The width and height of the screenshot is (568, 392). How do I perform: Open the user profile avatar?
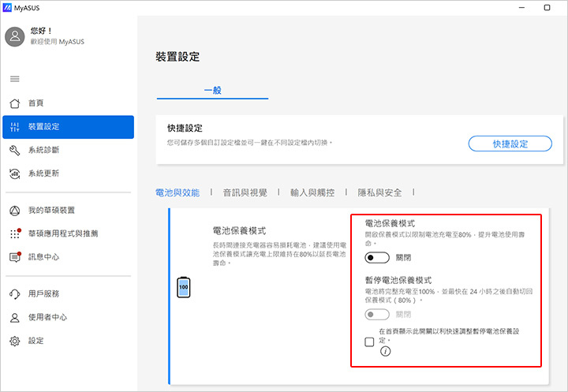pos(14,36)
